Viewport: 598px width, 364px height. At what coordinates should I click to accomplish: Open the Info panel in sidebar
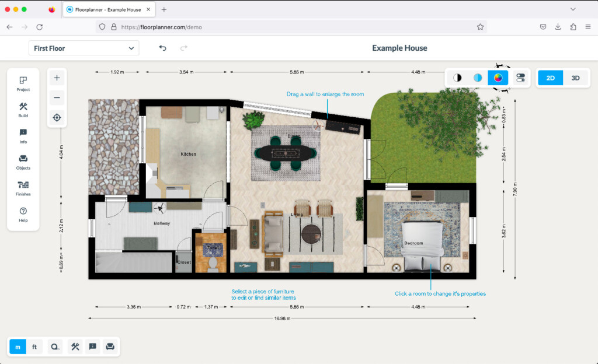pyautogui.click(x=23, y=136)
